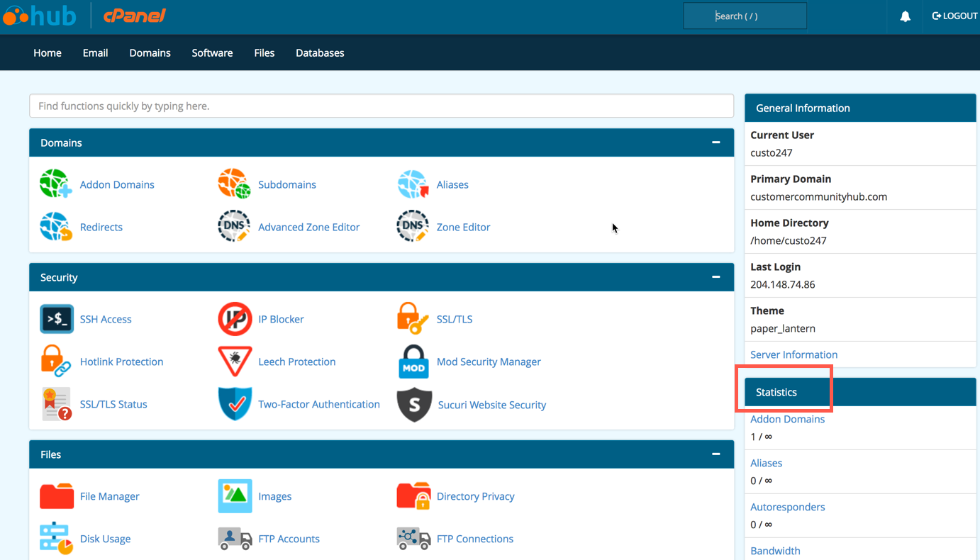Open the Images icon
Viewport: 980px width, 560px height.
[235, 496]
